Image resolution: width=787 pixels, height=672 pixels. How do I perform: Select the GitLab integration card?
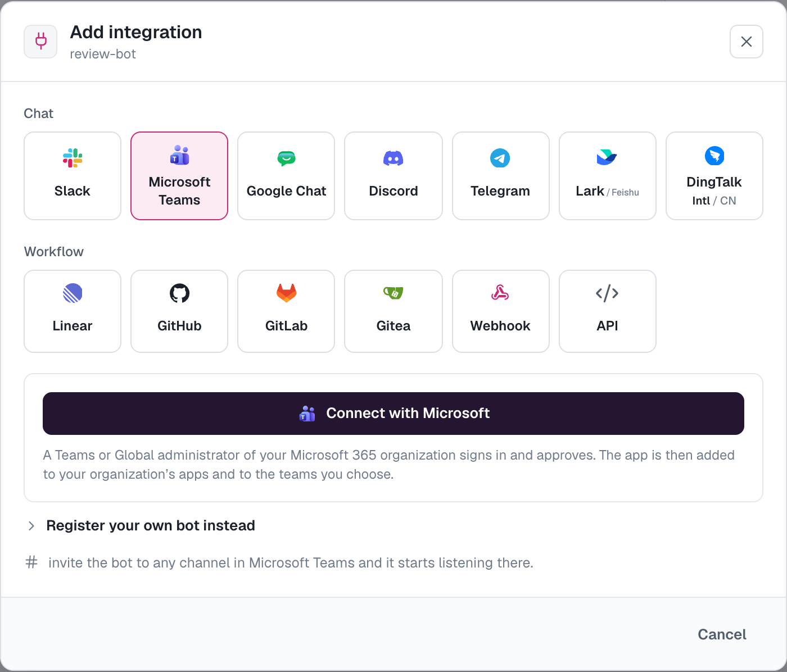pos(286,311)
